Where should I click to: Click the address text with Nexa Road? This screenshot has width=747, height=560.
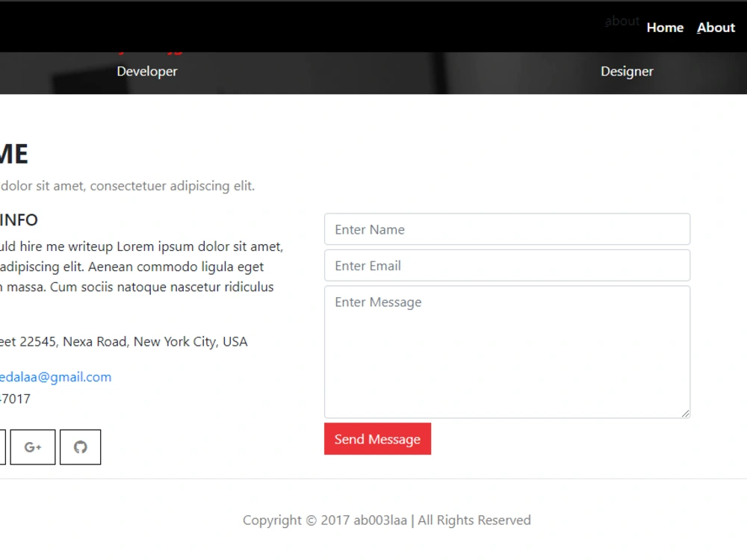point(124,342)
